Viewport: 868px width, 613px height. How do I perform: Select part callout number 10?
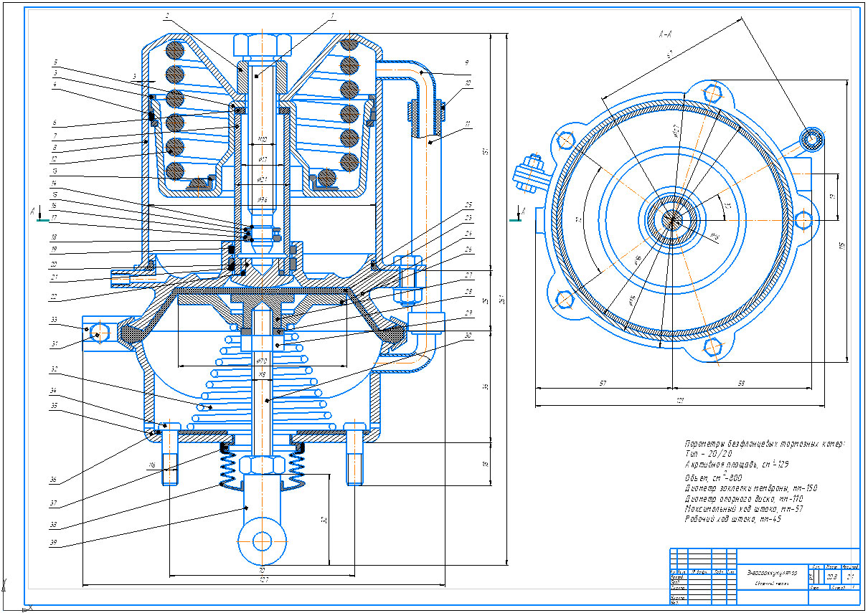467,83
